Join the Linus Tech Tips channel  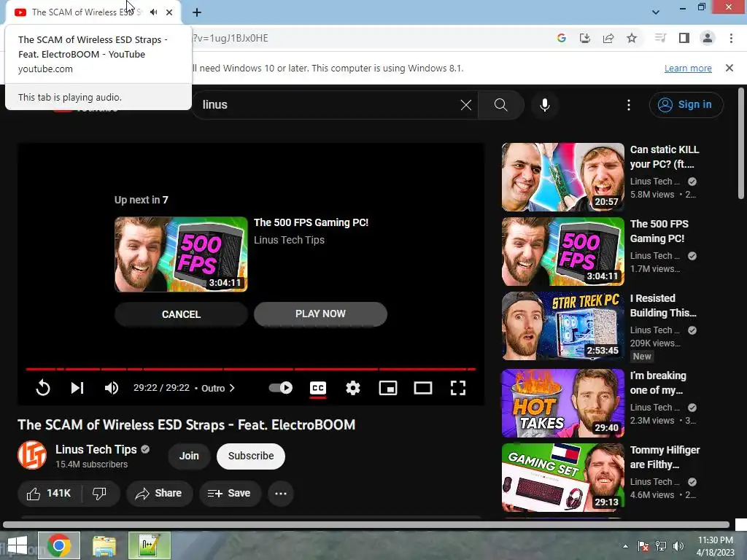(189, 456)
